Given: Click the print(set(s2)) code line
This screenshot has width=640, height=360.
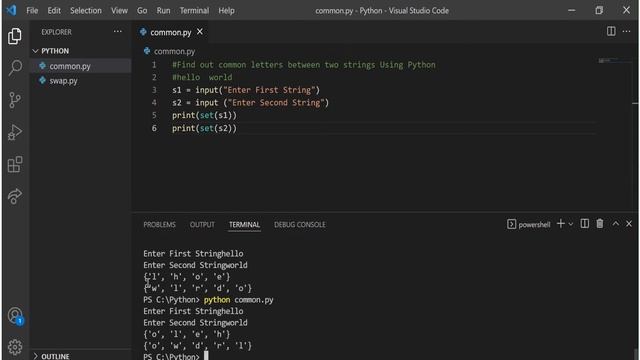Looking at the screenshot, I should point(204,128).
